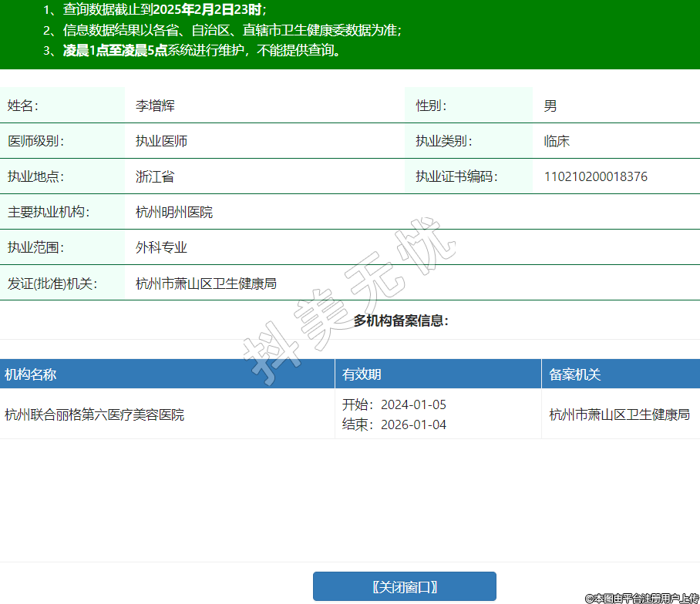Click the 执业证书编码 field label

pyautogui.click(x=456, y=176)
